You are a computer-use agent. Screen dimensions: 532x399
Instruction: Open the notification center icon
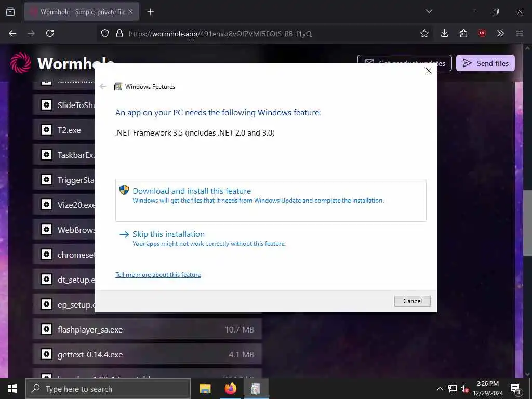pos(516,389)
